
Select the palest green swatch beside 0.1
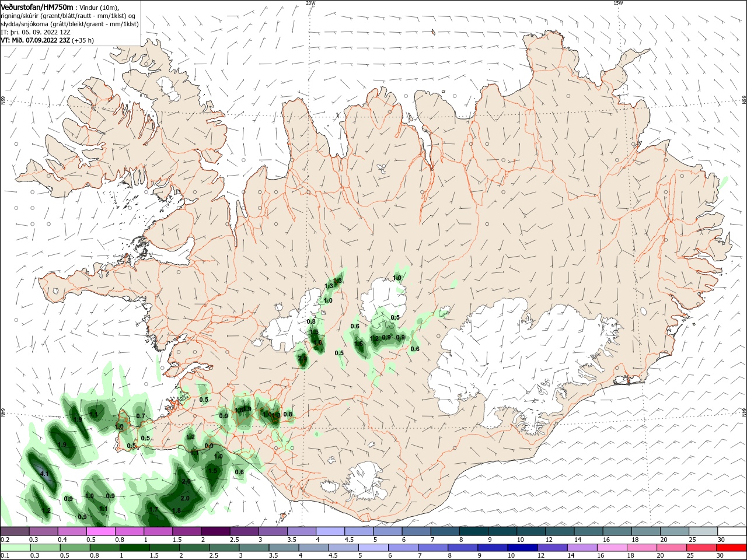point(15,548)
